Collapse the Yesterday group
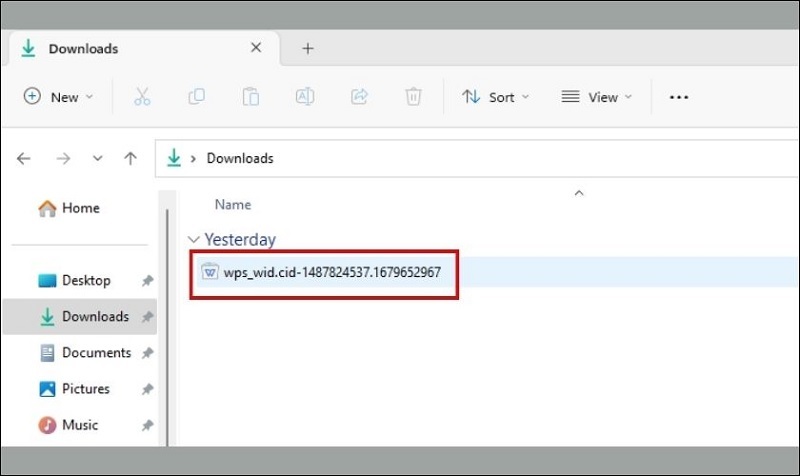Viewport: 800px width, 476px height. (x=193, y=240)
